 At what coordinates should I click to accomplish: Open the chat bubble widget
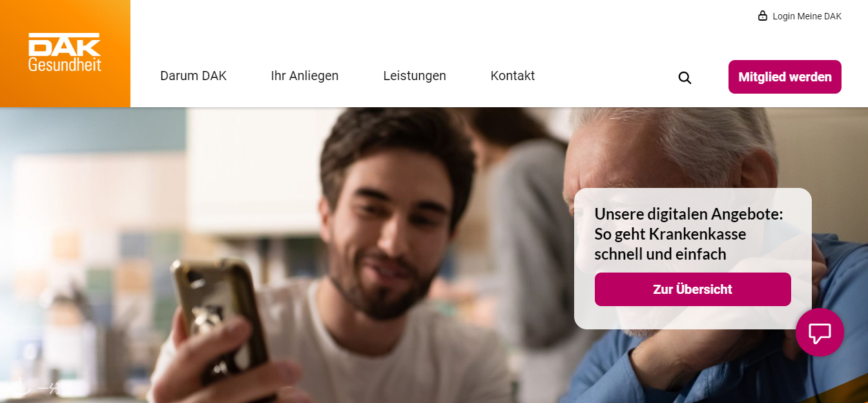point(820,332)
